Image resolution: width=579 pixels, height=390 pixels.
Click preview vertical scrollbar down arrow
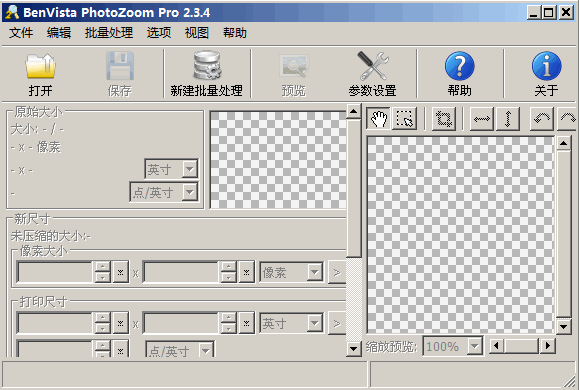pos(563,326)
